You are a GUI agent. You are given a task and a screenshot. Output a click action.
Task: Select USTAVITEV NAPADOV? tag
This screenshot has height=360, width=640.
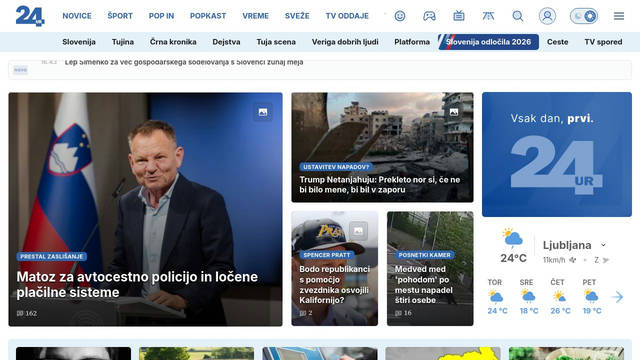tap(336, 167)
